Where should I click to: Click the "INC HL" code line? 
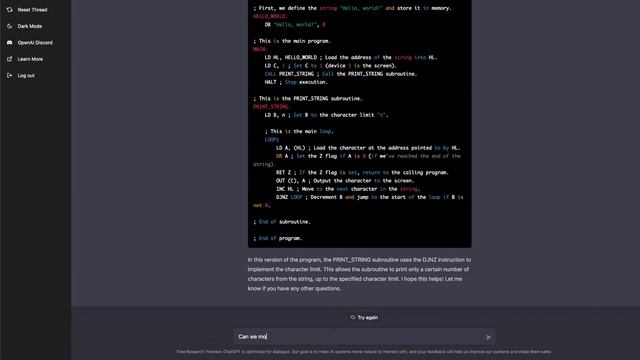pos(348,189)
